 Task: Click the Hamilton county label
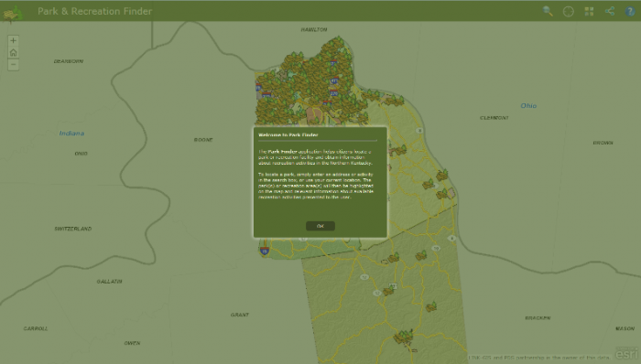pyautogui.click(x=314, y=30)
